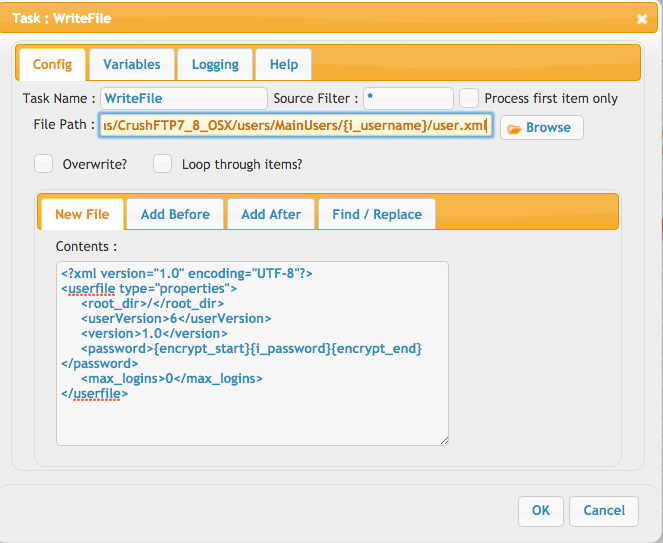Open the Logging tab
663x543 pixels.
[x=215, y=64]
